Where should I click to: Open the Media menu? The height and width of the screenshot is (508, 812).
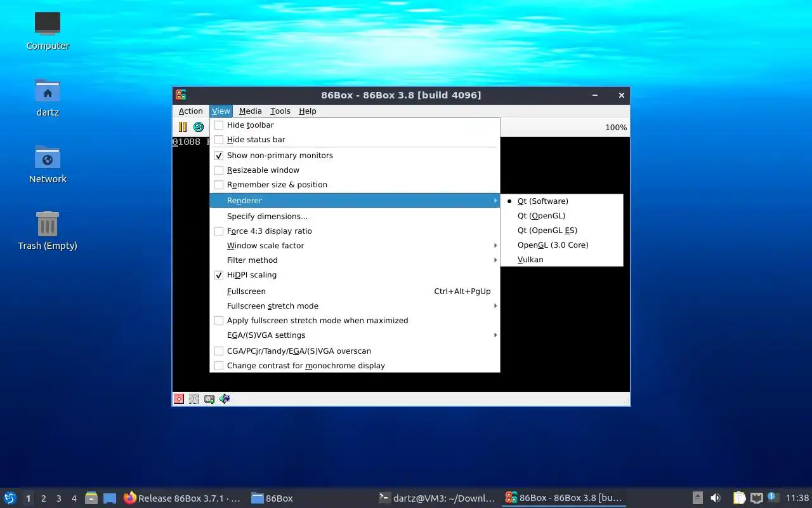250,111
